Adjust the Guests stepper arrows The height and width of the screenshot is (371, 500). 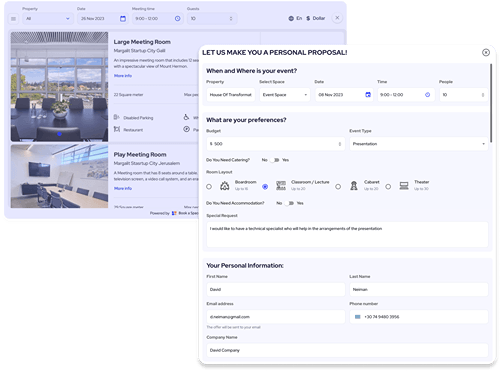[231, 19]
